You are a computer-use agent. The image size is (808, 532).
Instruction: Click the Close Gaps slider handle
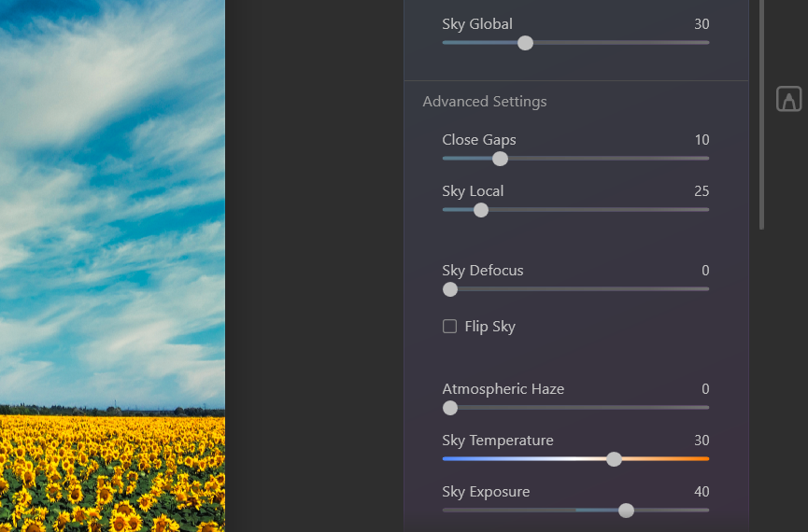500,159
